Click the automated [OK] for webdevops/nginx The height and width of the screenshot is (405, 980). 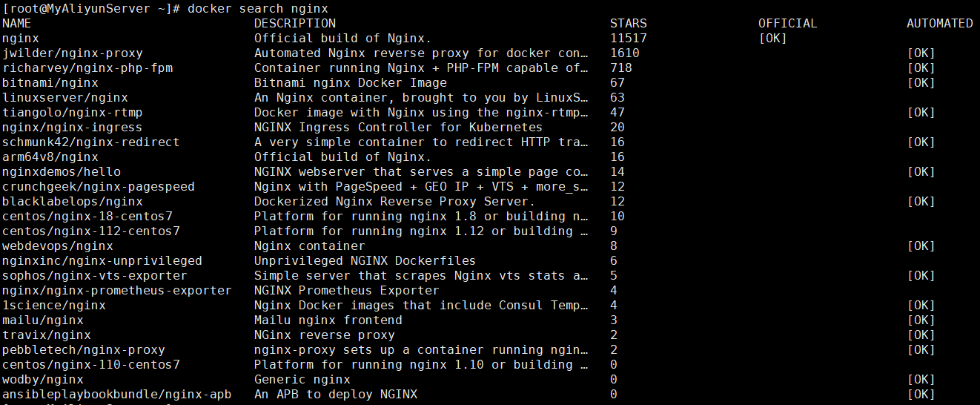tap(921, 246)
